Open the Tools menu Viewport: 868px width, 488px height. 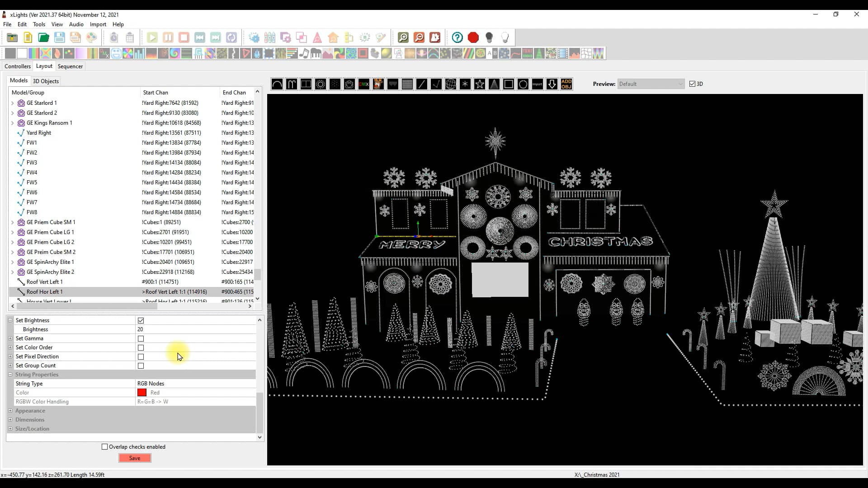[39, 24]
